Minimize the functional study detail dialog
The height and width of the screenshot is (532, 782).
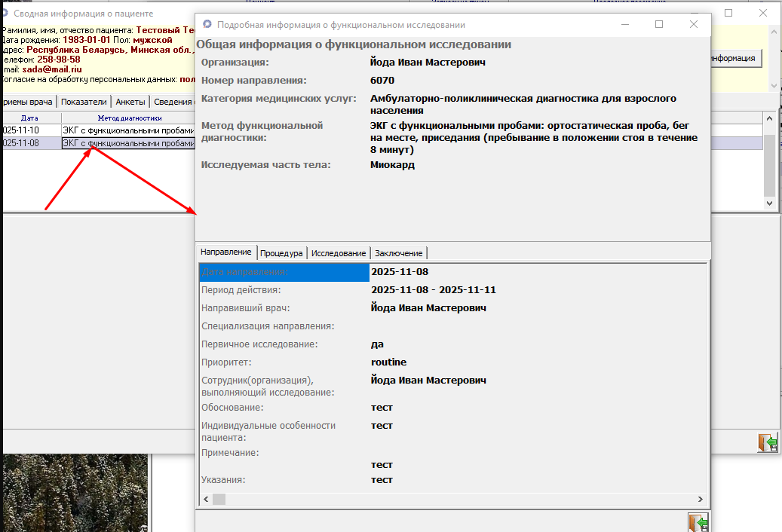point(625,24)
